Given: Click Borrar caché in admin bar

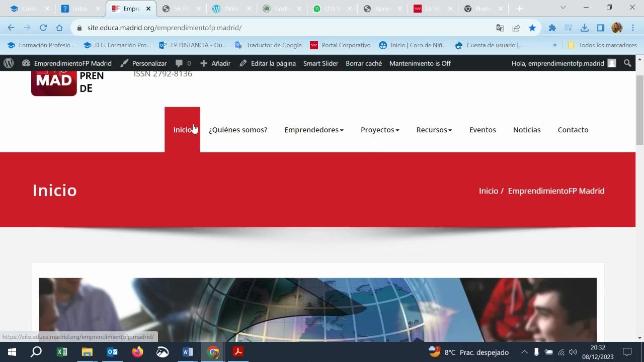Looking at the screenshot, I should (x=364, y=63).
